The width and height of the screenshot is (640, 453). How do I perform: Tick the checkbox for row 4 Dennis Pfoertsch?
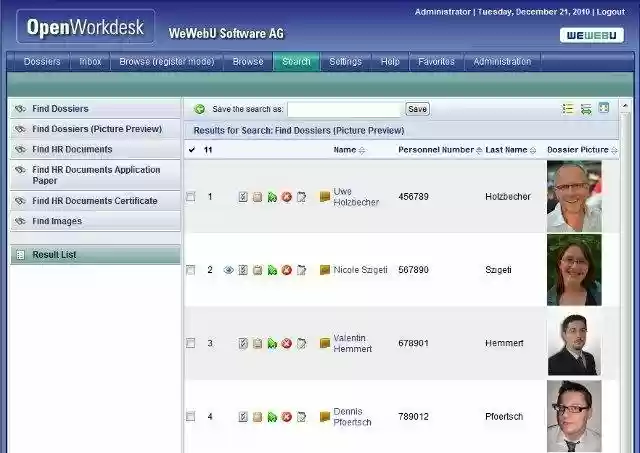click(191, 416)
